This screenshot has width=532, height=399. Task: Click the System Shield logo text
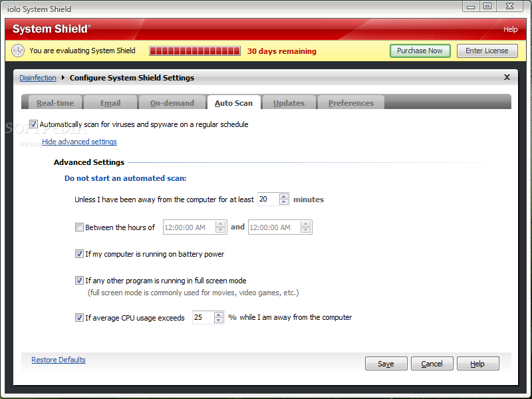point(52,29)
